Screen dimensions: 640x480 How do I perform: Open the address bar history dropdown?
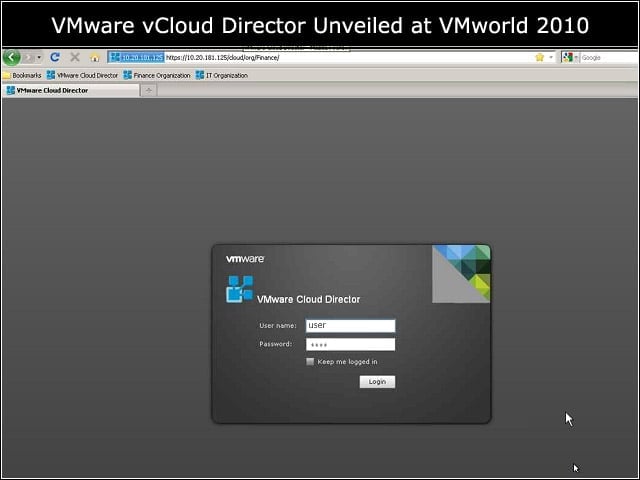551,58
